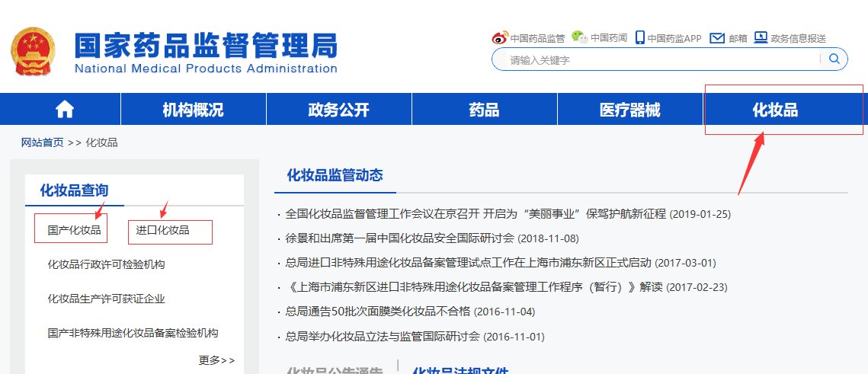Click the 中国药监APP text label
This screenshot has height=374, width=868.
[x=674, y=38]
